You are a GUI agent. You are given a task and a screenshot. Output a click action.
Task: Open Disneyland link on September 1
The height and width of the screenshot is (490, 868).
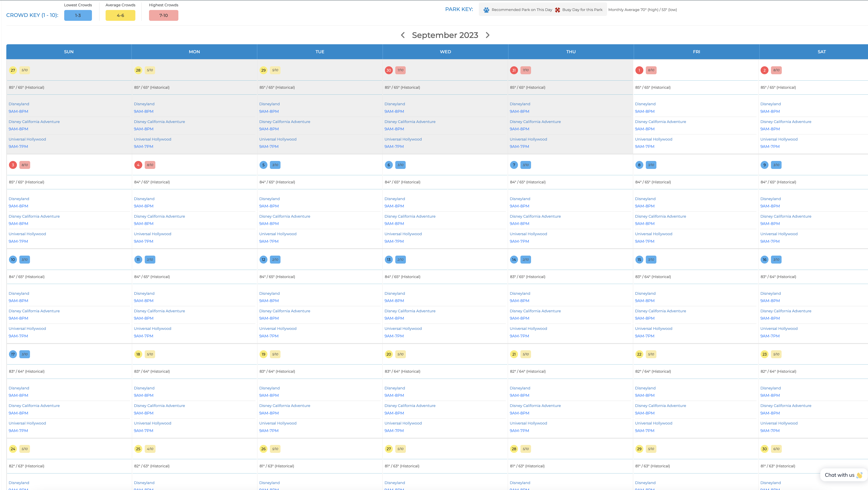pos(645,104)
